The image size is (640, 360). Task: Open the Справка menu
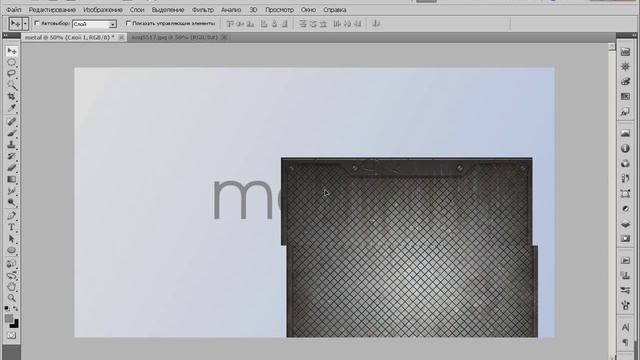click(335, 9)
